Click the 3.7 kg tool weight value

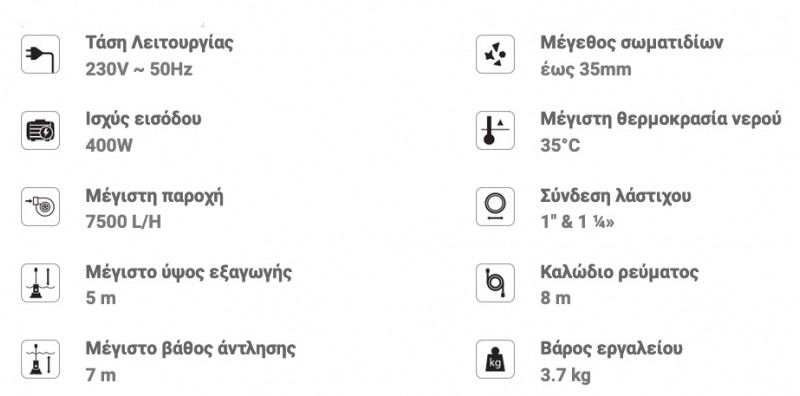565,375
